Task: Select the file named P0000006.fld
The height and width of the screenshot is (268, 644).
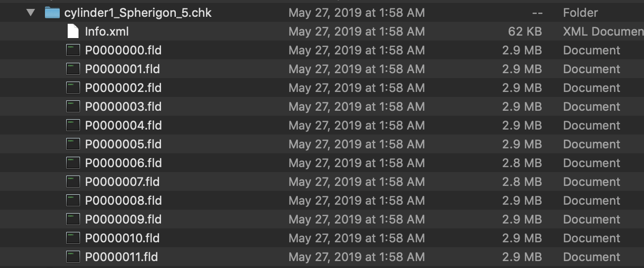Action: (123, 163)
